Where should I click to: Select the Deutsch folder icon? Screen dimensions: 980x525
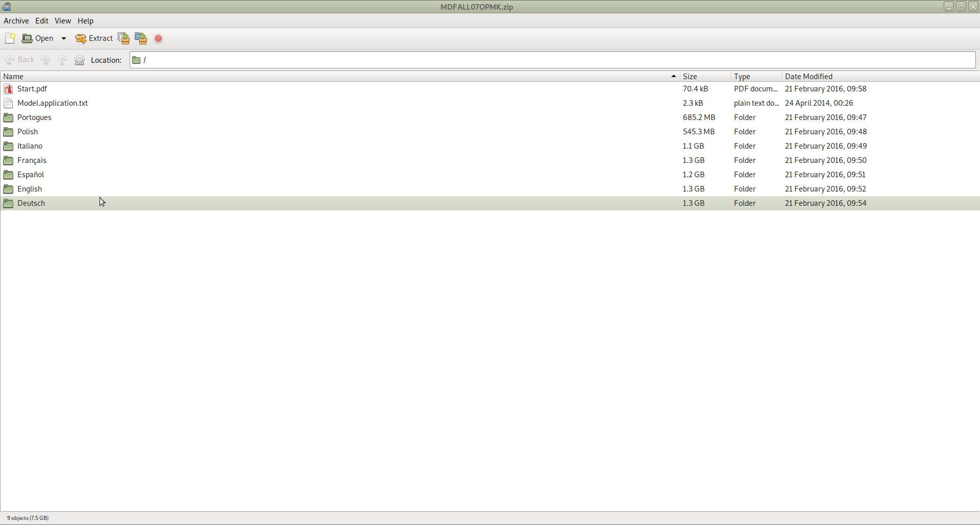pos(8,203)
